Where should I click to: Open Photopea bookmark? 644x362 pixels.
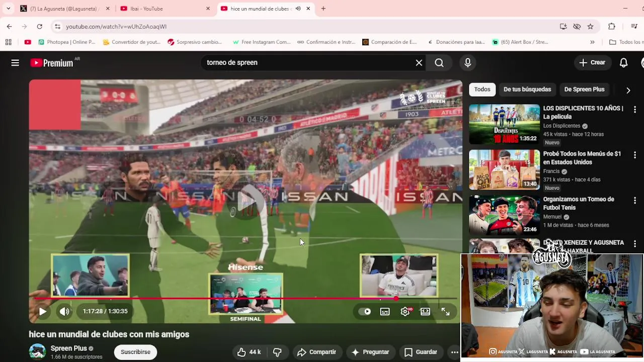tap(67, 42)
